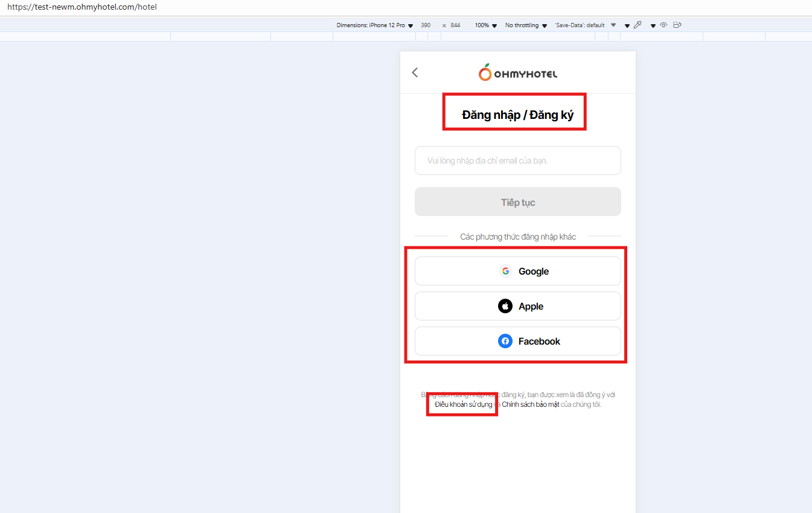Open the 'Save-Data': default dropdown
The image size is (812, 513).
click(586, 25)
